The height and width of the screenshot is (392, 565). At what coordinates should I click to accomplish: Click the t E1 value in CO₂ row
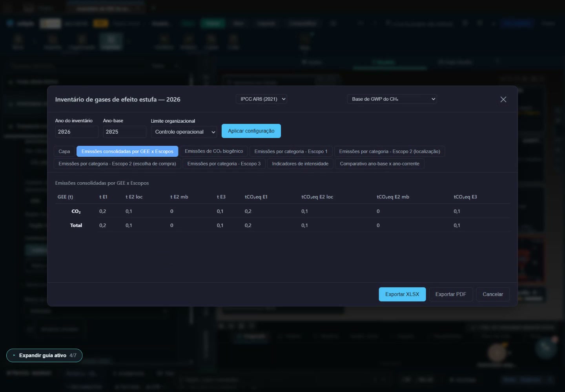pyautogui.click(x=102, y=211)
